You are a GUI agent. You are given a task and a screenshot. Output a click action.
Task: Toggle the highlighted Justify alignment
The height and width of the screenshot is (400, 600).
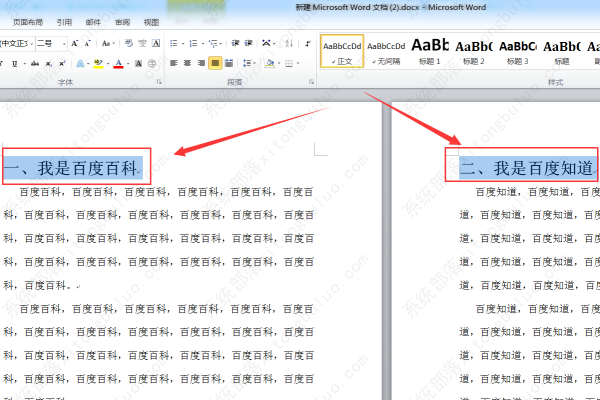(215, 63)
